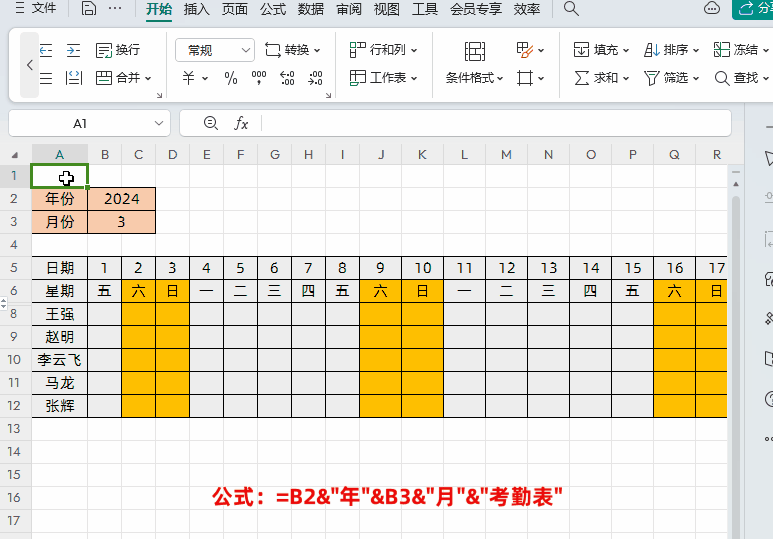Click the distributed alignment icon

(x=73, y=78)
